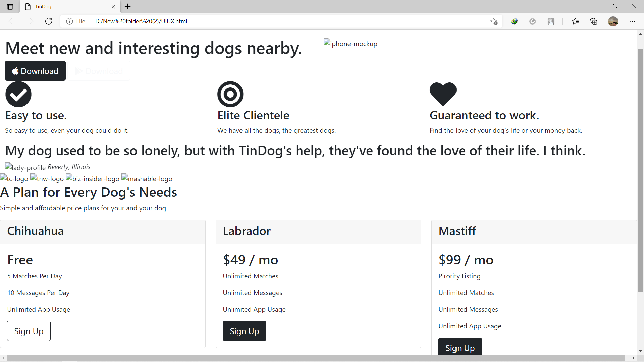Open the Favorites panel icon
Viewport: 644px width, 362px height.
(x=576, y=21)
